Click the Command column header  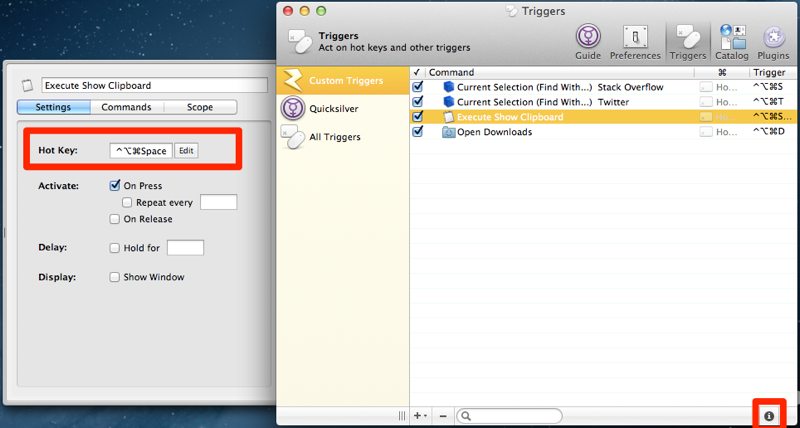click(x=560, y=72)
